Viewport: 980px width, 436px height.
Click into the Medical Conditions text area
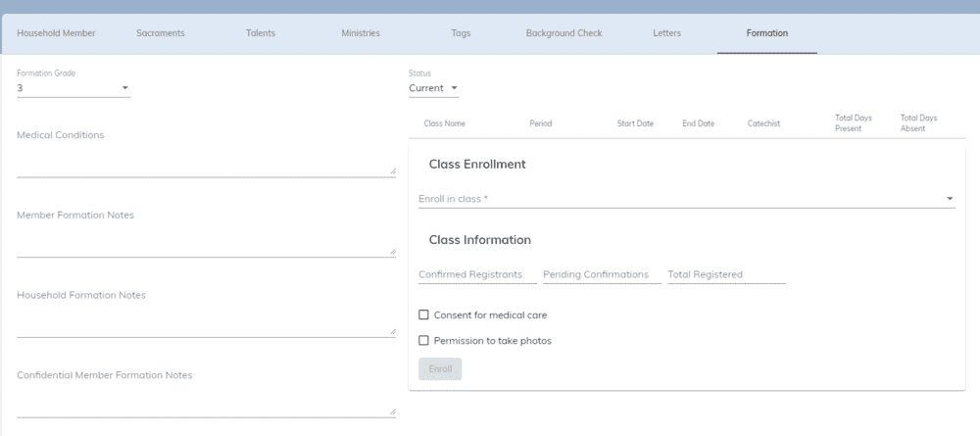point(206,162)
